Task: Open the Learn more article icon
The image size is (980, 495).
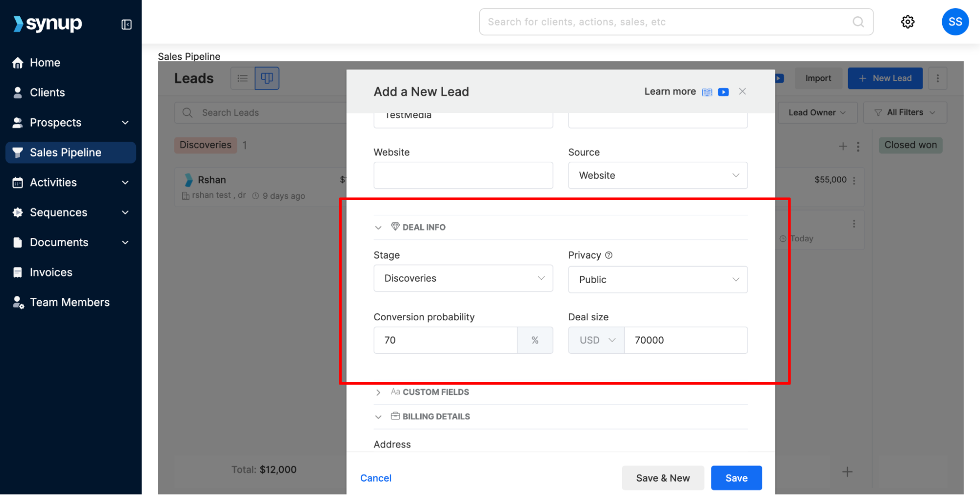Action: coord(706,92)
